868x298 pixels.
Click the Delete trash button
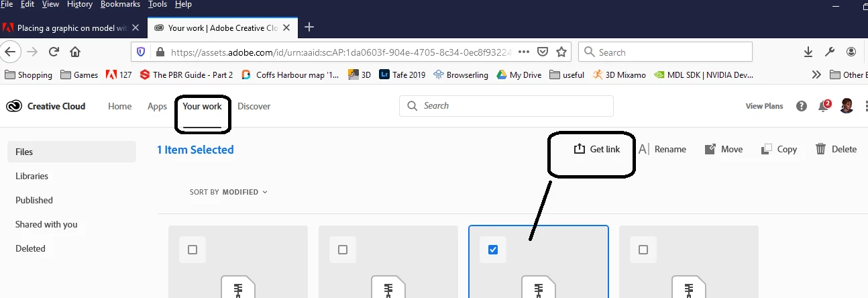pos(836,149)
